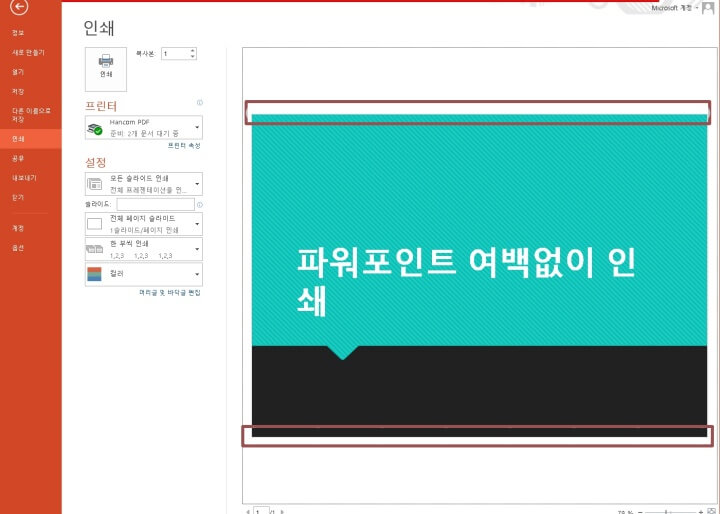The height and width of the screenshot is (514, 720).
Task: Select 저장 in the sidebar menu
Action: (18, 92)
